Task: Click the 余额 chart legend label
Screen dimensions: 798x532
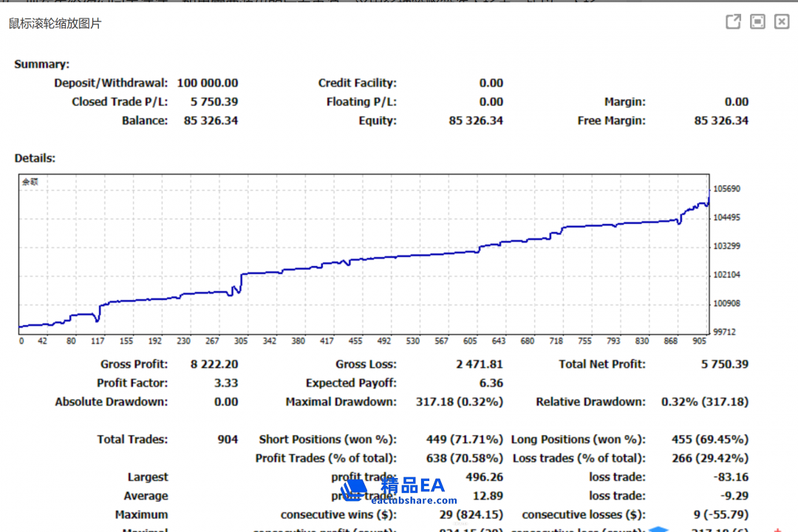Action: pos(30,182)
